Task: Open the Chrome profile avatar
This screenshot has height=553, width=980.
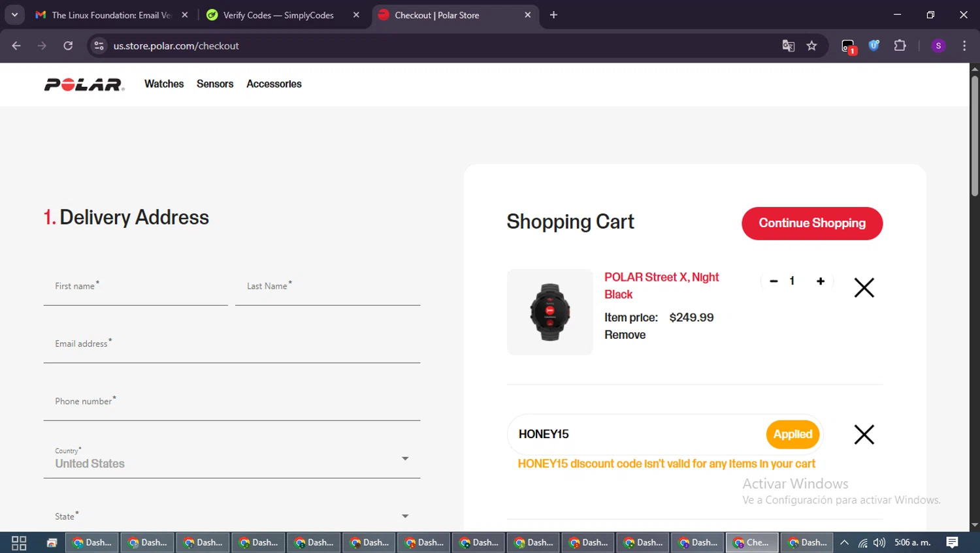Action: click(x=938, y=46)
